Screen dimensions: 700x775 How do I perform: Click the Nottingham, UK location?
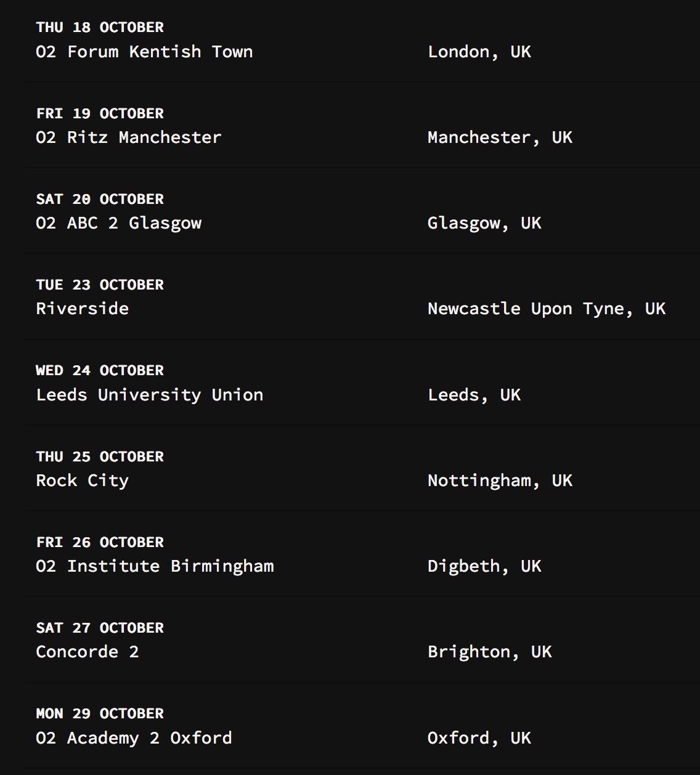coord(500,481)
